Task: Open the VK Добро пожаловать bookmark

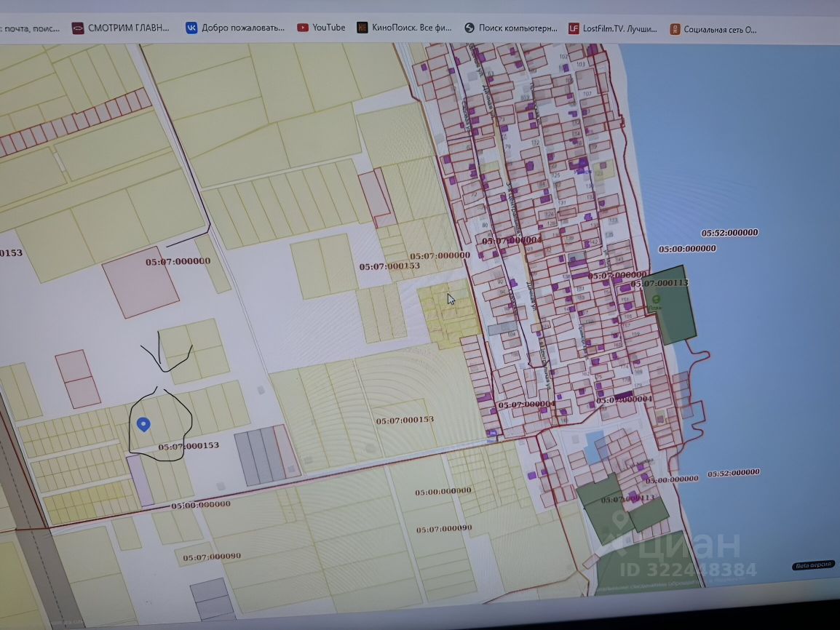Action: click(234, 28)
